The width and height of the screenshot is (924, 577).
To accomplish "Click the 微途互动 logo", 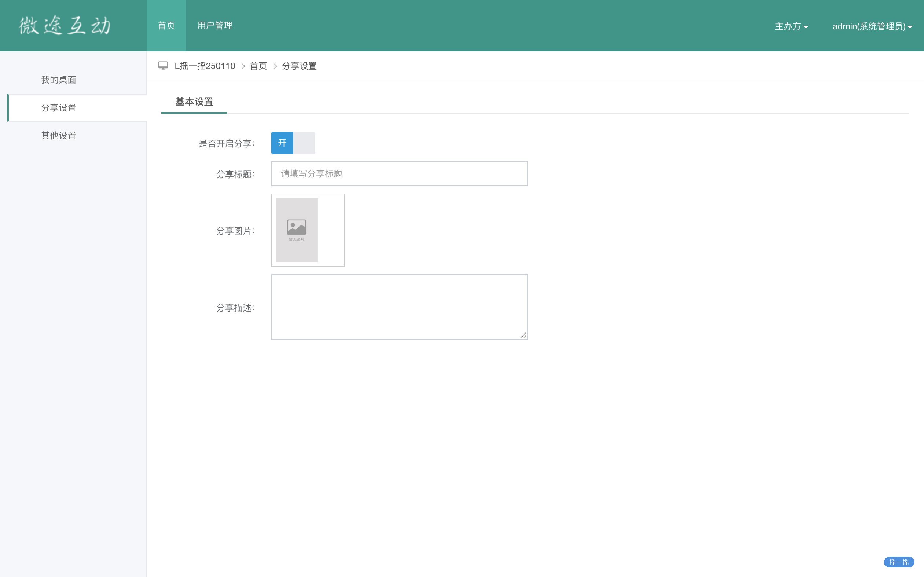I will (x=65, y=26).
